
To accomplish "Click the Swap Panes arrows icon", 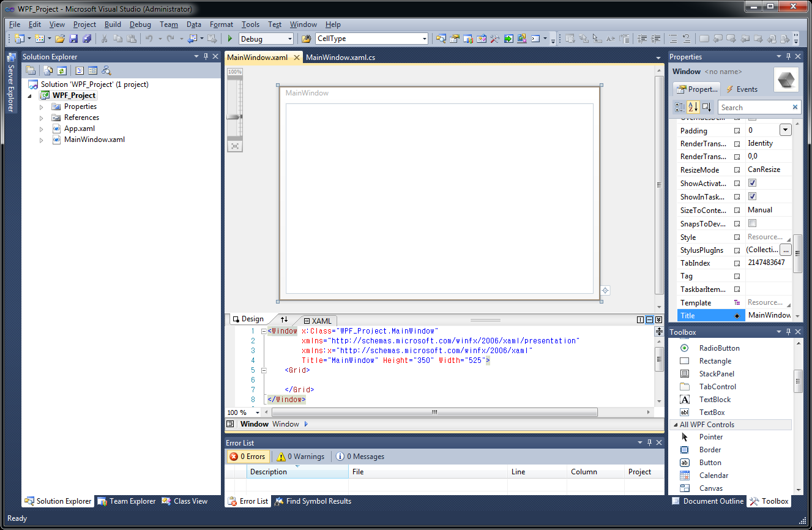I will (x=284, y=319).
